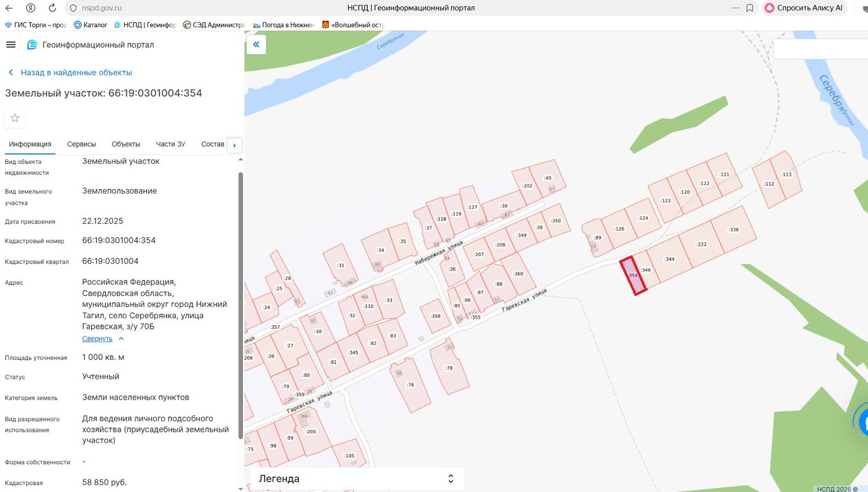The image size is (868, 492).
Task: Collapse address via Свернуть link
Action: [x=97, y=339]
